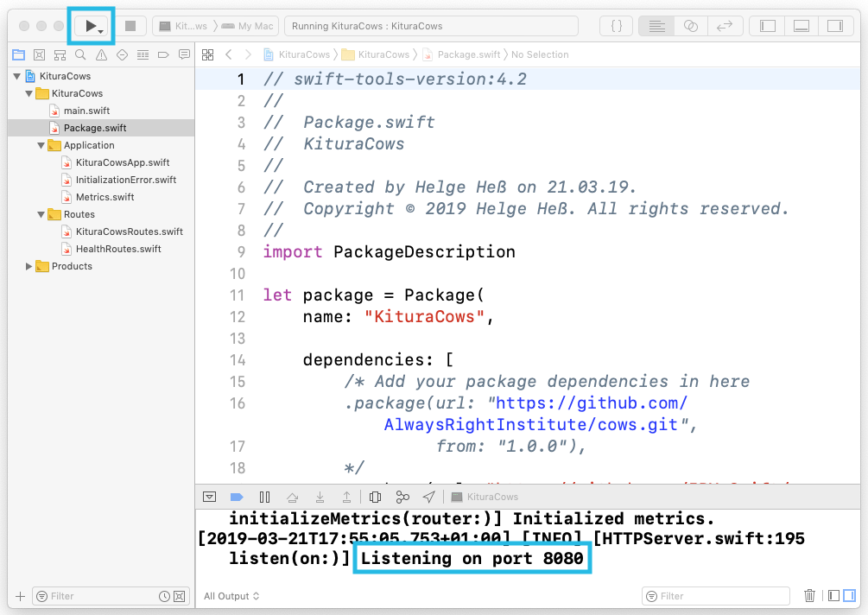Viewport: 868px width, 615px height.
Task: Click the KituraCows process in debug bar
Action: coord(485,497)
